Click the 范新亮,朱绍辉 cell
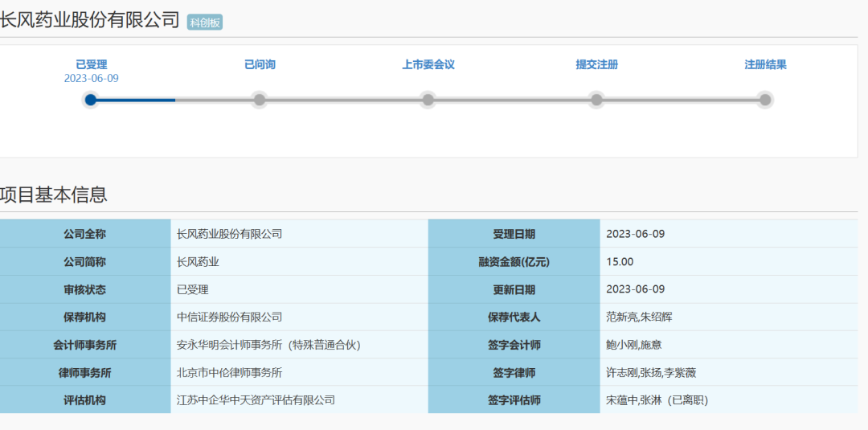 [729, 317]
